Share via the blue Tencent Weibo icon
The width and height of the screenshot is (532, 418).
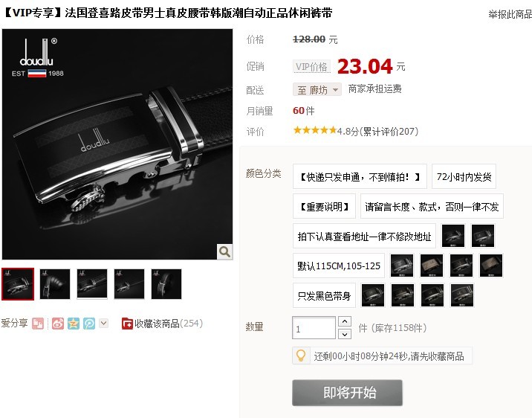click(x=89, y=324)
